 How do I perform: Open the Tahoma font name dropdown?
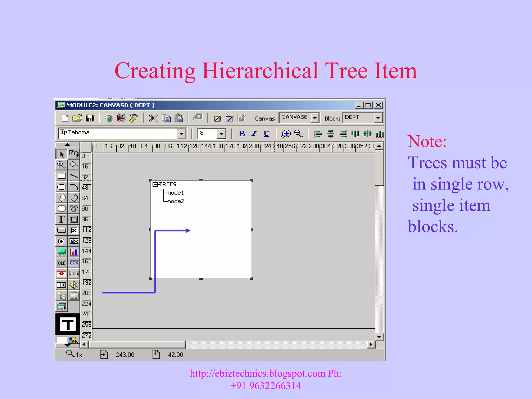coord(182,134)
